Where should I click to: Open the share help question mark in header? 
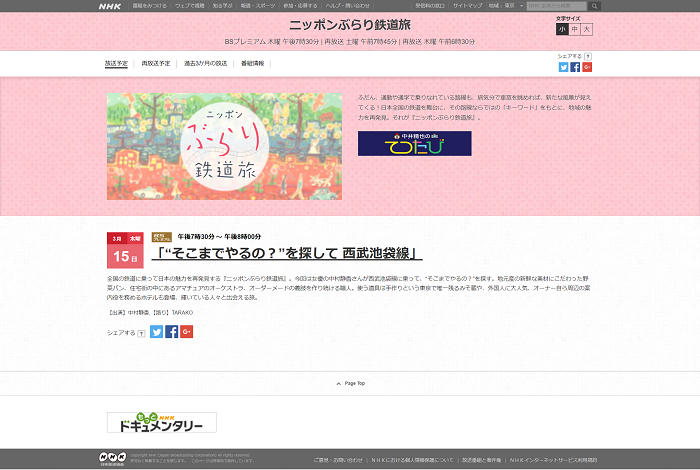[x=588, y=56]
